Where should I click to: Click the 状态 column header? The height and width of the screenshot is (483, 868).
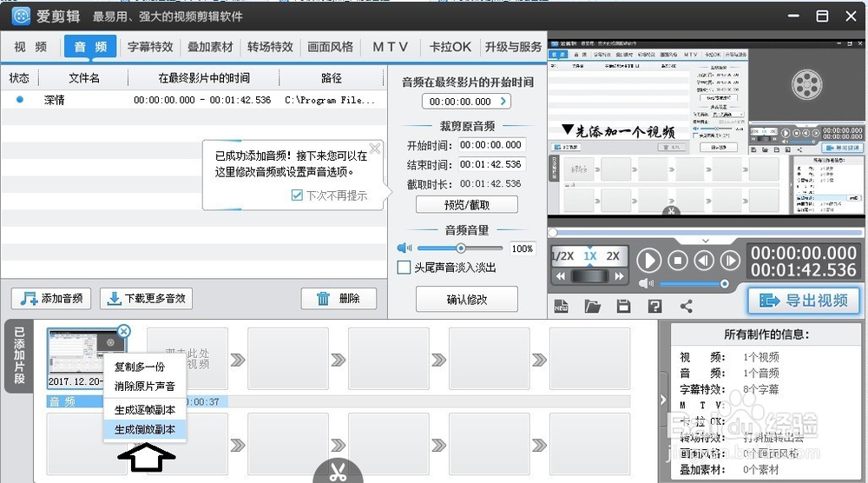(19, 78)
